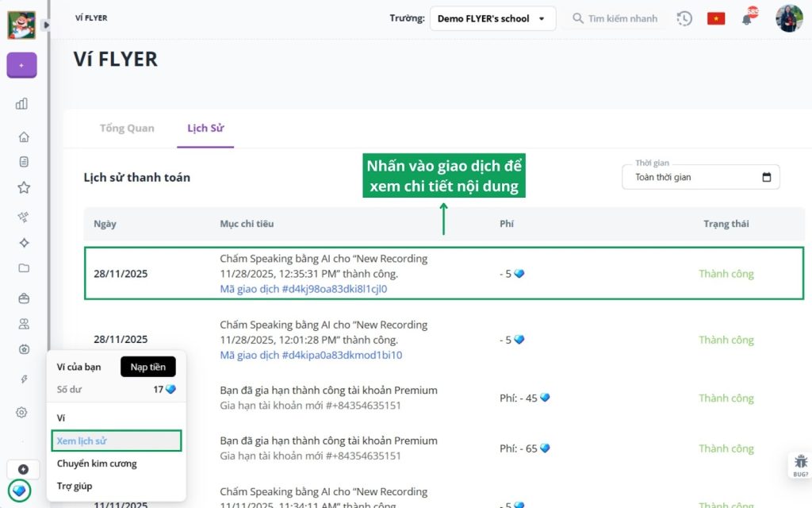Go to Home via sidebar house icon
812x508 pixels.
(24, 137)
